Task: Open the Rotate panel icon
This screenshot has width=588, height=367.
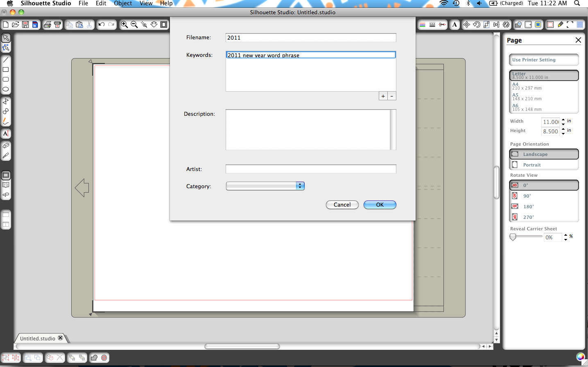Action: (x=477, y=25)
